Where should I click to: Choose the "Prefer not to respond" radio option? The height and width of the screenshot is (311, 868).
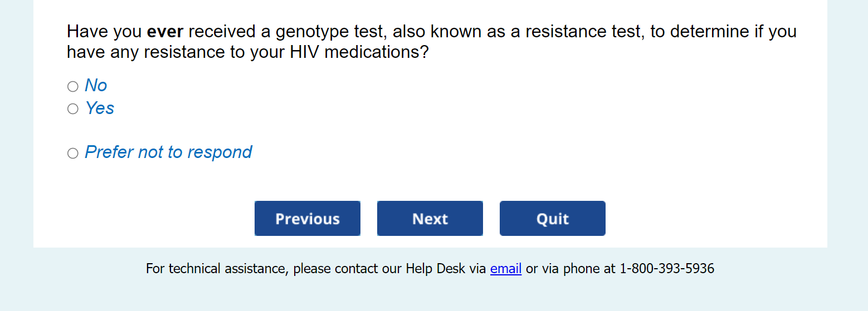tap(73, 153)
